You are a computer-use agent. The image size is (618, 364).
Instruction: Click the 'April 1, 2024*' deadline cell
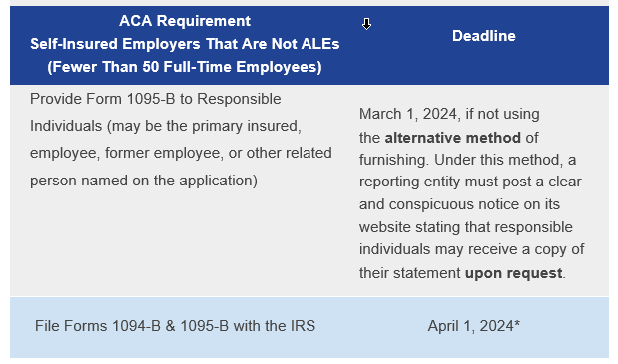click(x=474, y=326)
